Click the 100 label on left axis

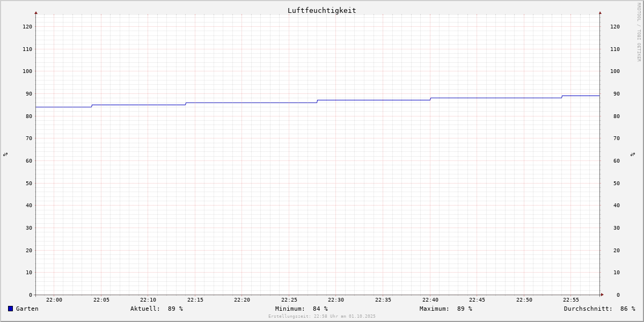(x=27, y=71)
